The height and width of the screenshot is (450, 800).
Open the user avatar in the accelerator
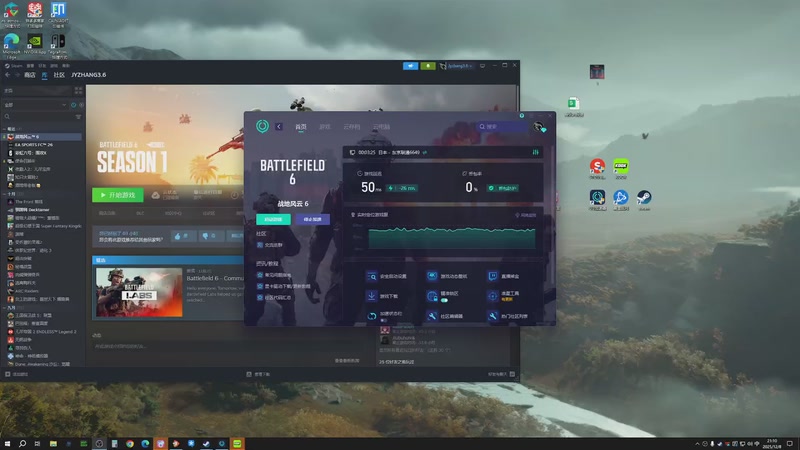pyautogui.click(x=539, y=127)
